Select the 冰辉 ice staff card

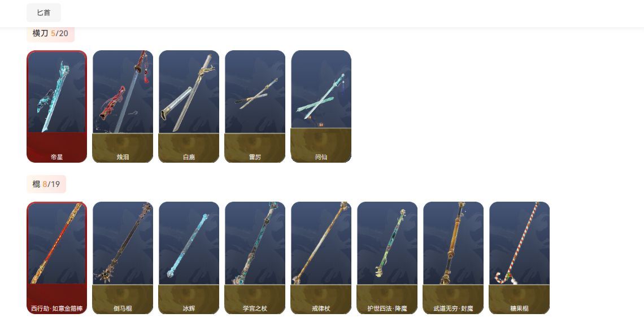(189, 258)
